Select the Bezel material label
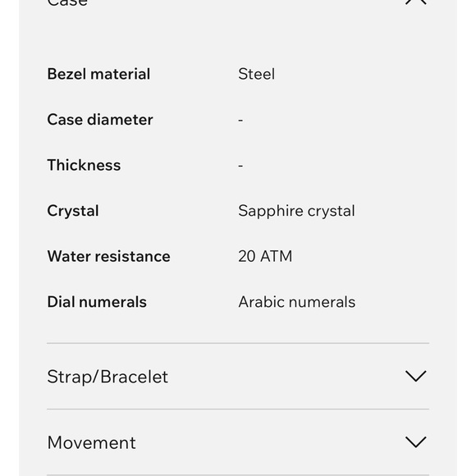The width and height of the screenshot is (476, 476). (x=98, y=74)
